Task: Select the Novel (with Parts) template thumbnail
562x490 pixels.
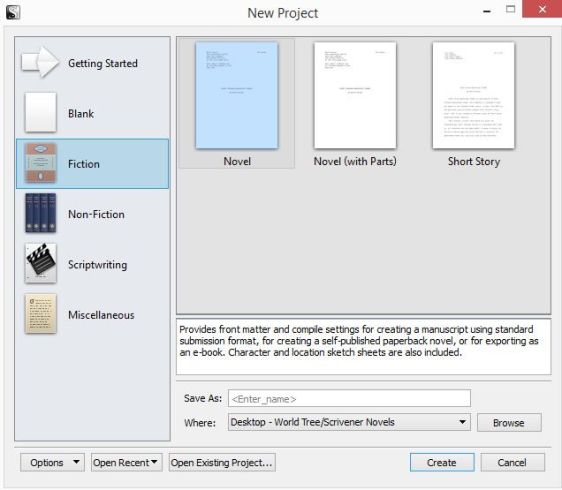Action: pos(355,95)
